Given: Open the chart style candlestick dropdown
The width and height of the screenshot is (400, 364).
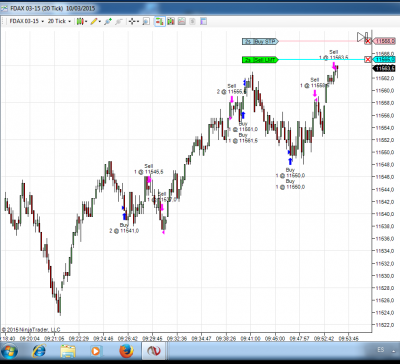Looking at the screenshot, I should coord(81,21).
